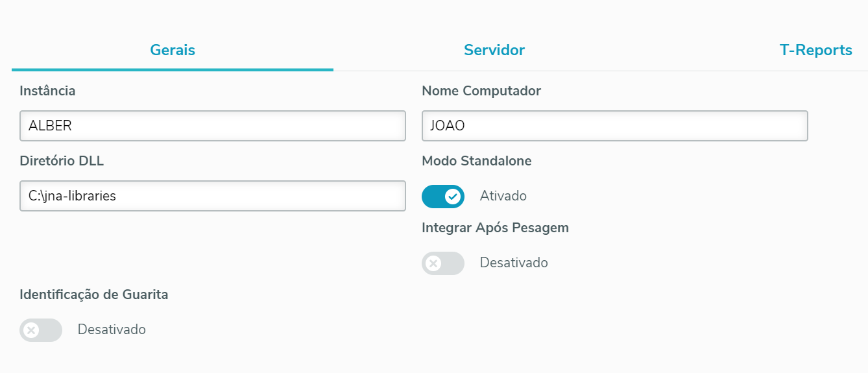Click the "Identificação de Guarita" heading
Image resolution: width=868 pixels, height=373 pixels.
click(94, 295)
